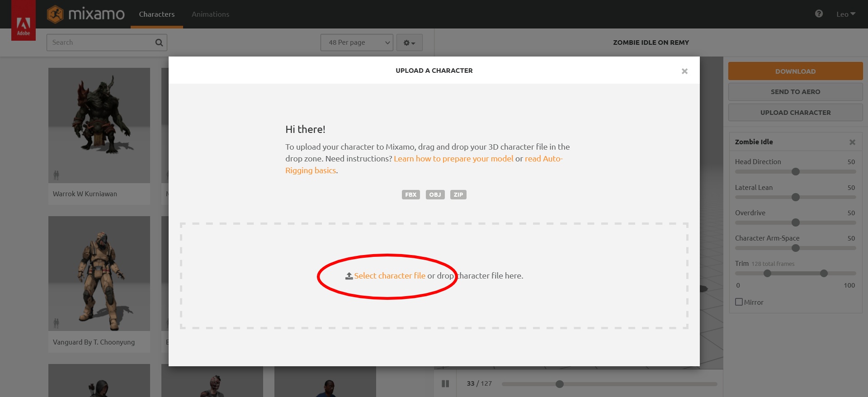Select the Vanguard By T. Choonyung thumbnail
This screenshot has width=868, height=397.
tap(99, 274)
